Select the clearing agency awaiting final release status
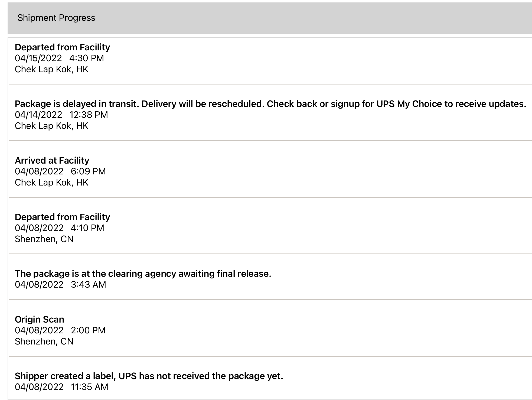 [x=143, y=274]
